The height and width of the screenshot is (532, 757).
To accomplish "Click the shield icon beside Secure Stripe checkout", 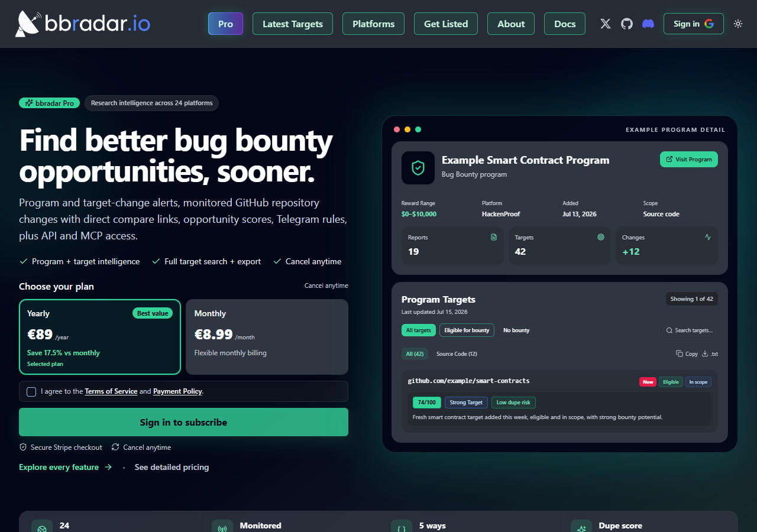I will coord(23,447).
